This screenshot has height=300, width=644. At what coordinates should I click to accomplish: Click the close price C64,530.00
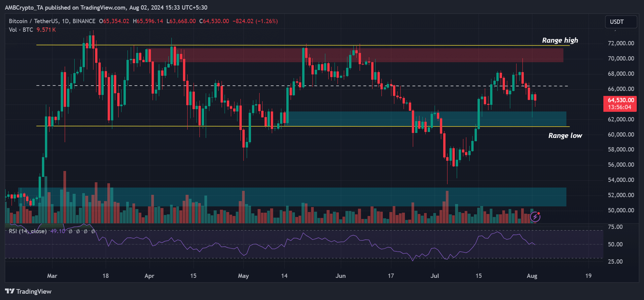tap(214, 21)
